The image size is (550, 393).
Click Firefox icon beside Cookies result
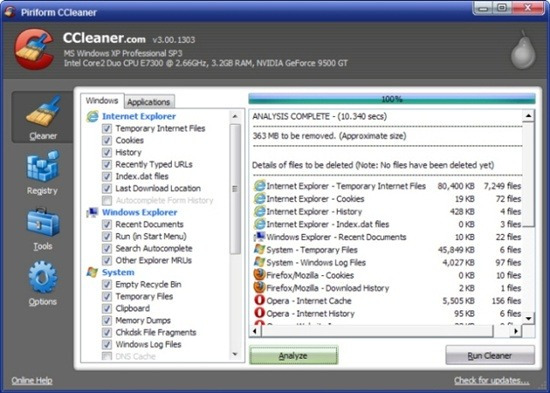click(x=260, y=275)
